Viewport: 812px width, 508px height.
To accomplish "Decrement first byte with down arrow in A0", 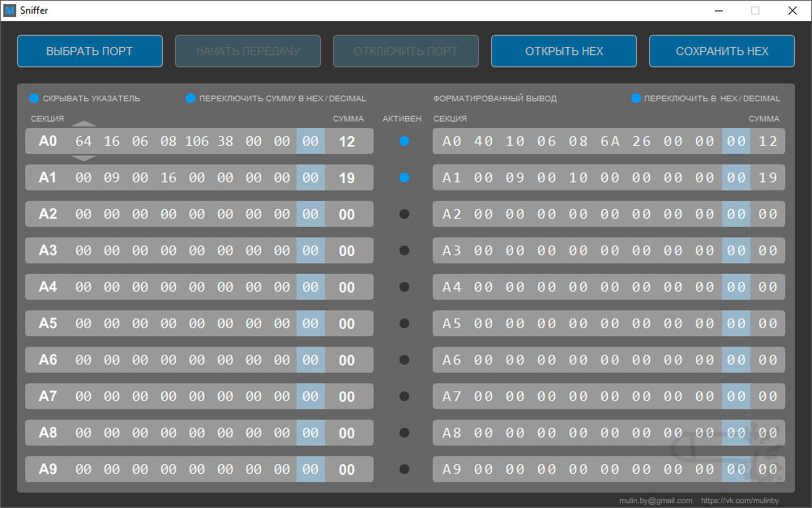I will tap(83, 158).
